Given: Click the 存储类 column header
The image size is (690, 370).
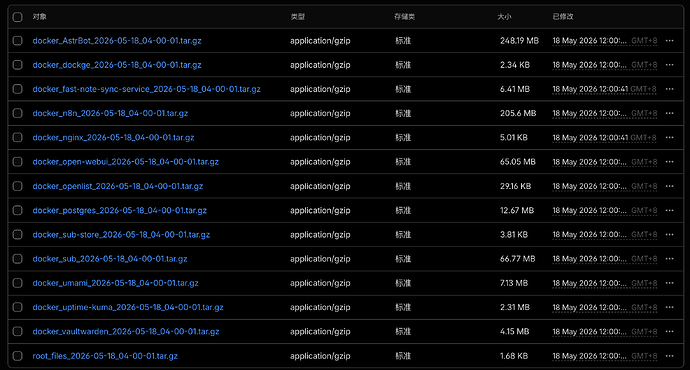Looking at the screenshot, I should coord(404,17).
